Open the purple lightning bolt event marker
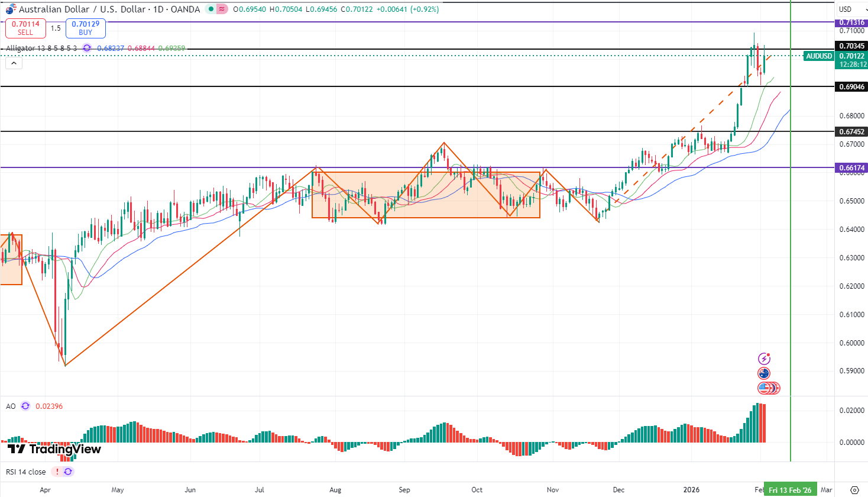868x497 pixels. tap(764, 359)
